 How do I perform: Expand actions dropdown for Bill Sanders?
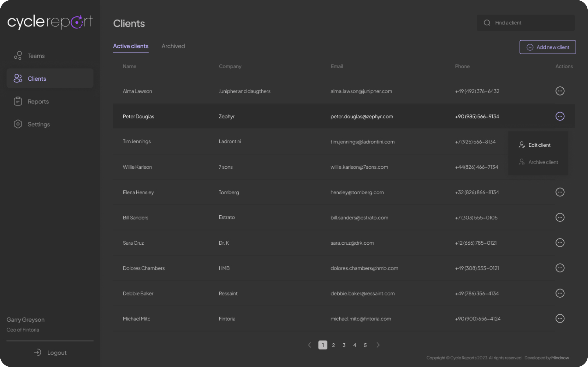click(x=560, y=217)
